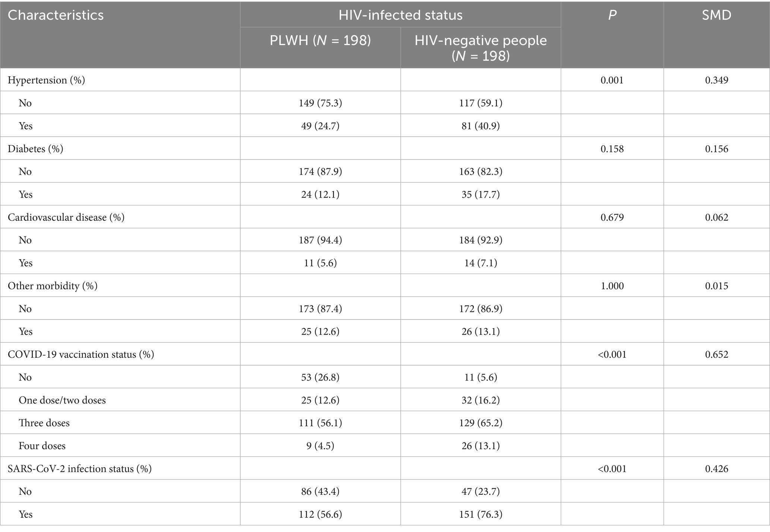This screenshot has width=770, height=532.
Task: Select the HIV-negative people subheader
Action: [x=481, y=48]
